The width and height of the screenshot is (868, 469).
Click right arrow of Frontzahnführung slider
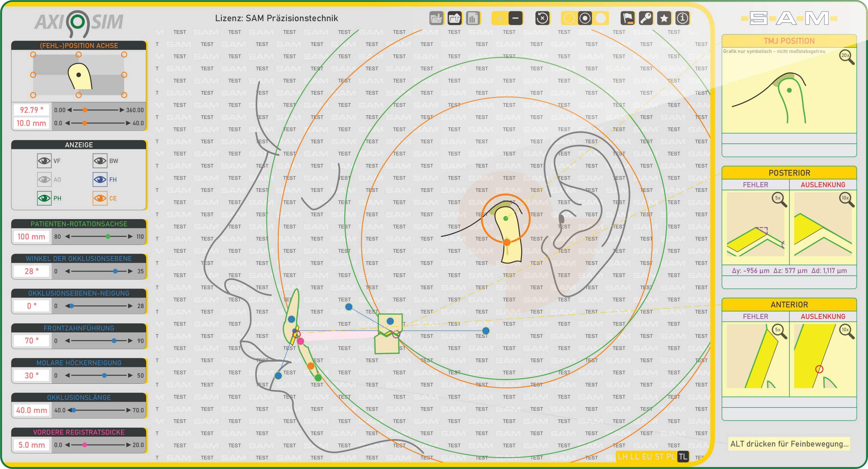click(130, 340)
